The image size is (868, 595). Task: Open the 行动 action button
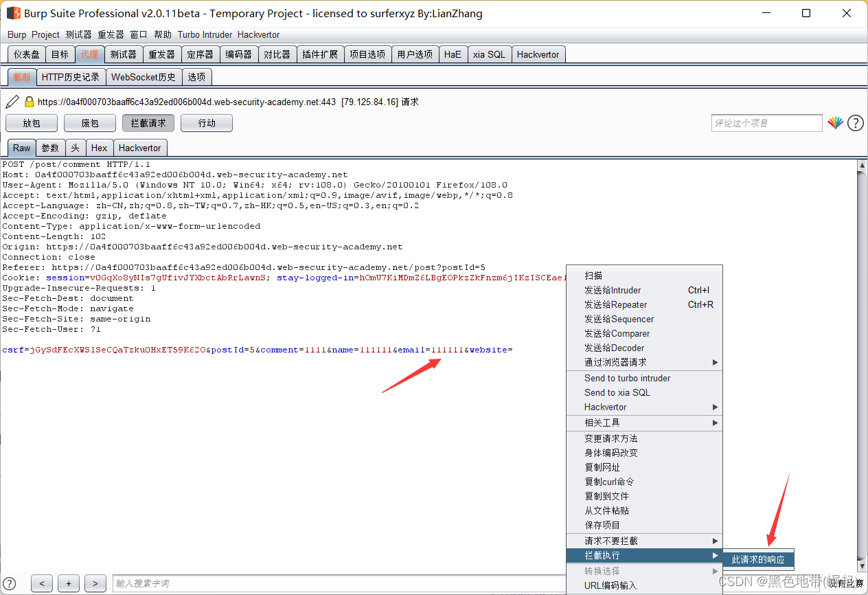pos(207,123)
